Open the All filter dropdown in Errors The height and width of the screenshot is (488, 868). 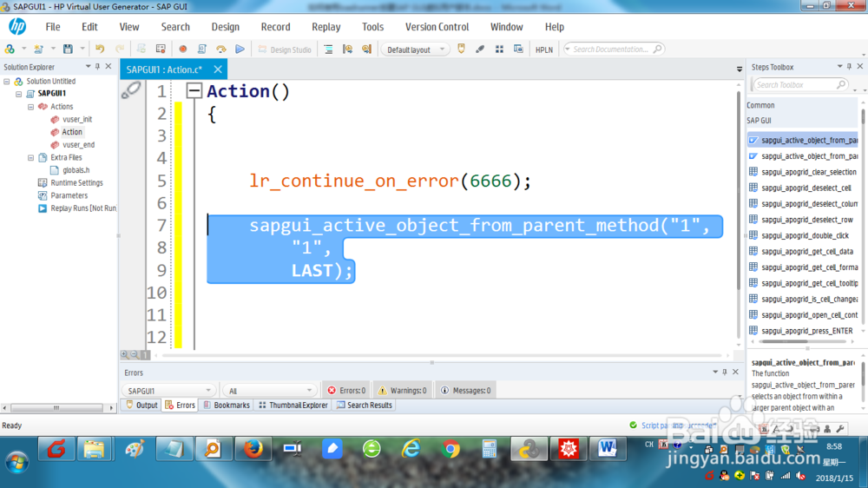click(269, 391)
